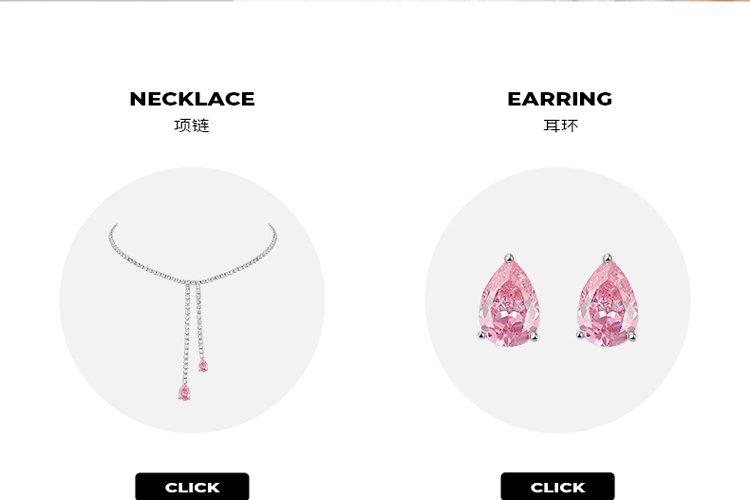Click the 项链 Chinese subtitle
This screenshot has width=750, height=500.
tap(192, 125)
